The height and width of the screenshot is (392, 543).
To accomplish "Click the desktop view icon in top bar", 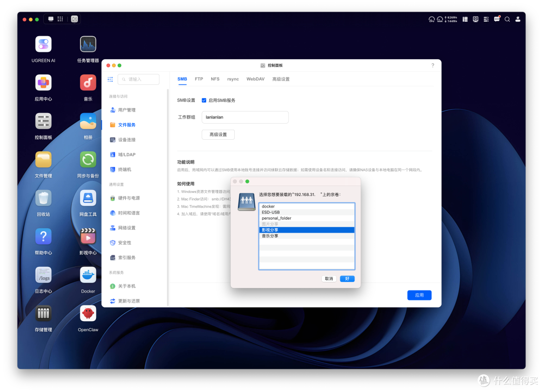I will (51, 19).
